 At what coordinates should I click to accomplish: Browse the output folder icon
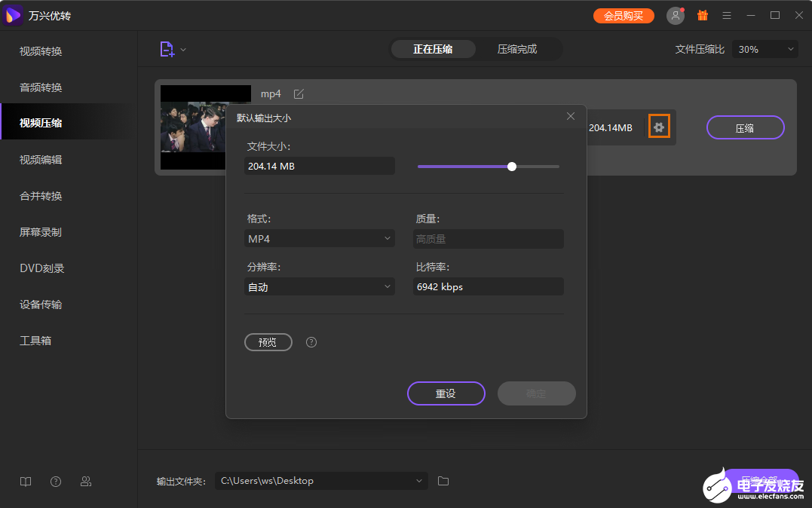(443, 481)
